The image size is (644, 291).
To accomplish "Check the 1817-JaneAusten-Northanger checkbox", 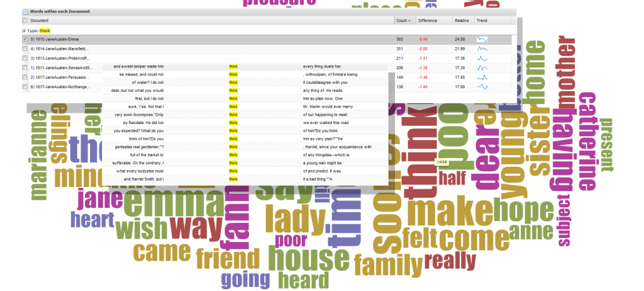I will coord(25,86).
